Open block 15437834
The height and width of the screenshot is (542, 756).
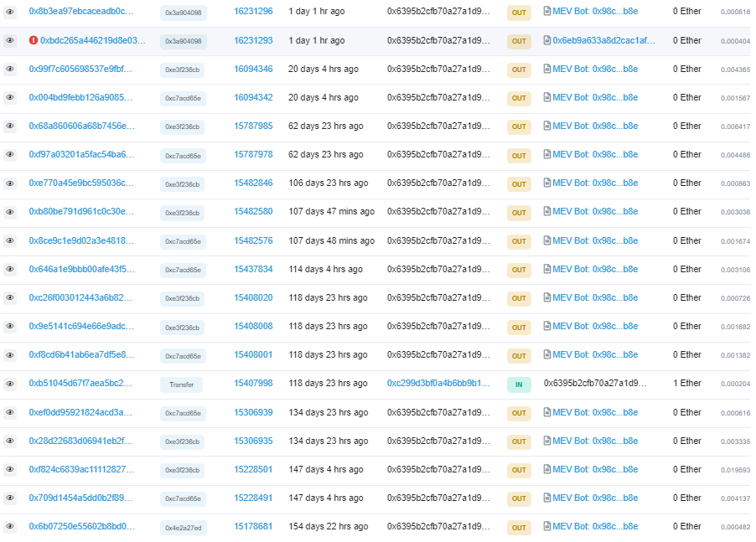253,269
